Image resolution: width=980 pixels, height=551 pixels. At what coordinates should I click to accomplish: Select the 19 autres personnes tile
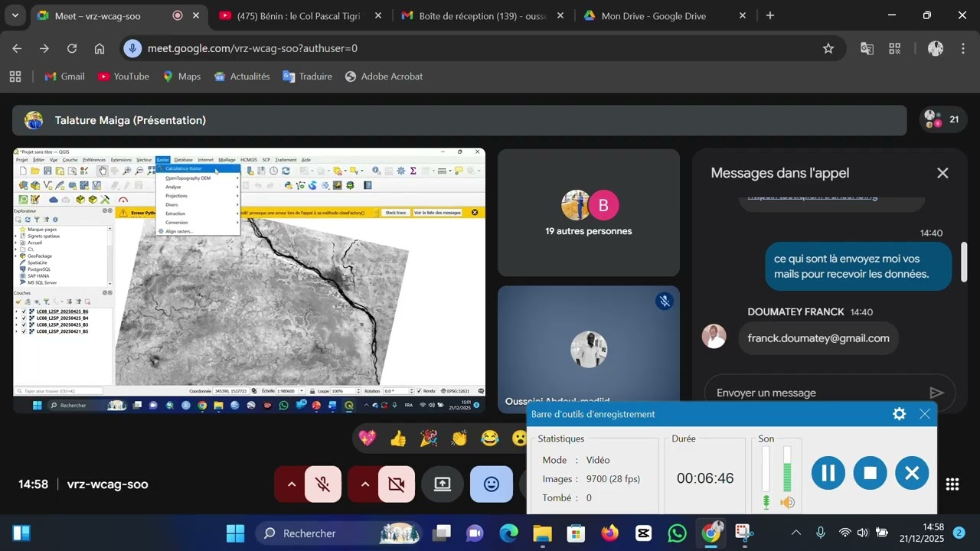[589, 213]
